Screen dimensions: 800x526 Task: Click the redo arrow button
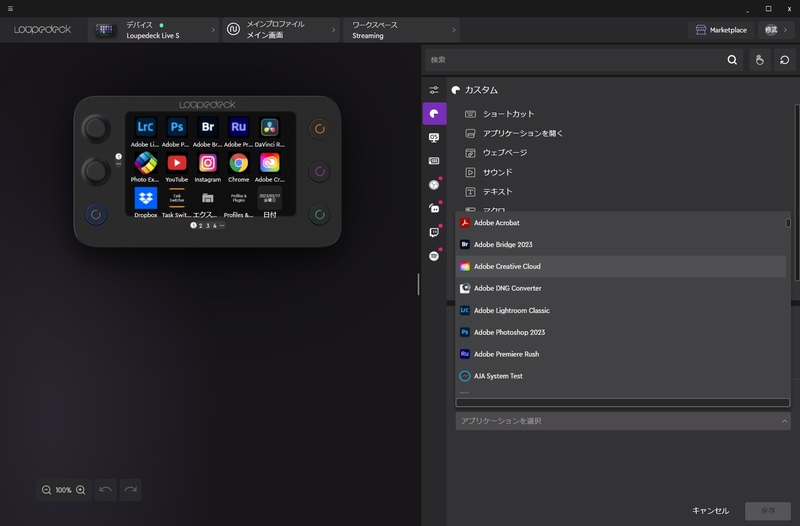click(131, 490)
